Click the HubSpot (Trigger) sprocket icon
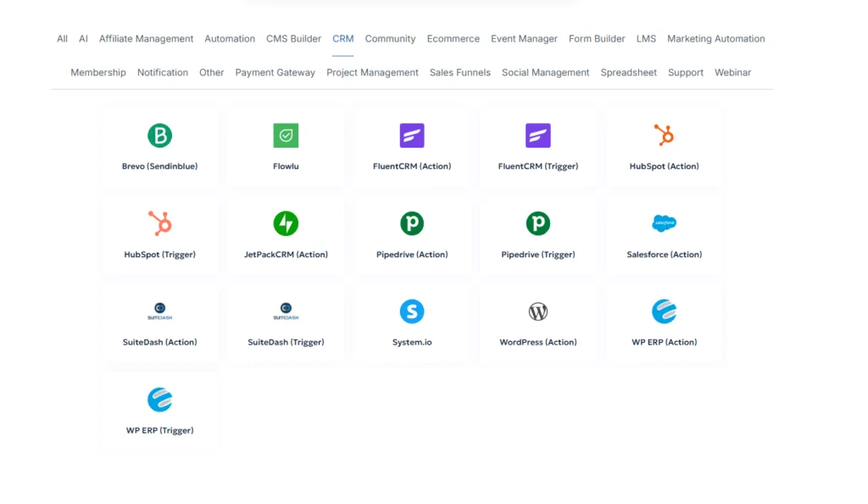 click(x=160, y=223)
